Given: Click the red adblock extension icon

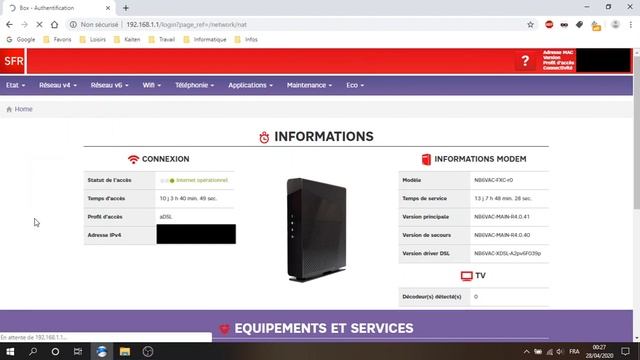Looking at the screenshot, I should coord(549,24).
